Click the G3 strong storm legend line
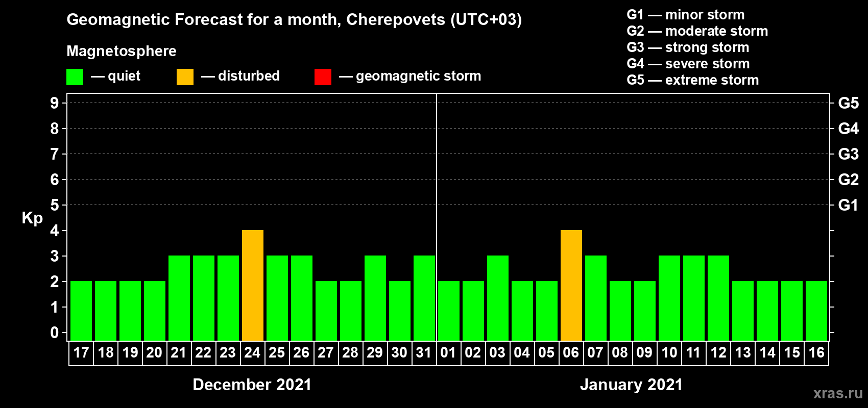The height and width of the screenshot is (408, 868). tap(688, 47)
